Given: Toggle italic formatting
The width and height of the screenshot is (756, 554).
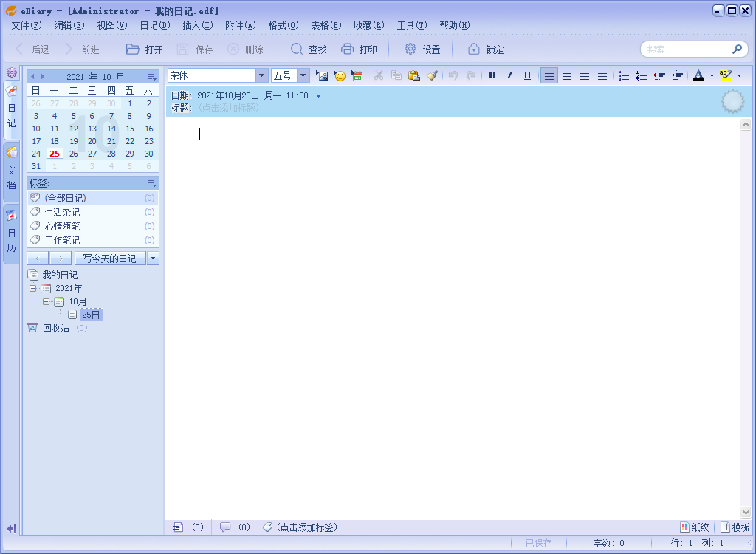Looking at the screenshot, I should pyautogui.click(x=509, y=75).
